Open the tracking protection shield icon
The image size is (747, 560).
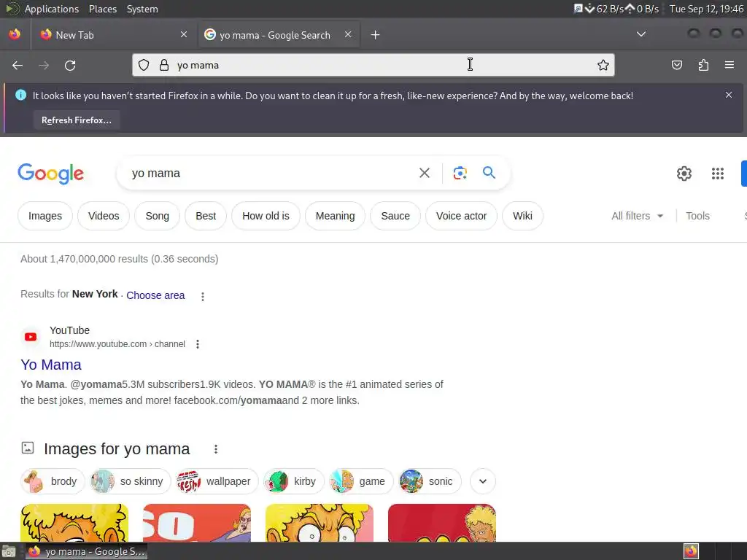coord(144,65)
